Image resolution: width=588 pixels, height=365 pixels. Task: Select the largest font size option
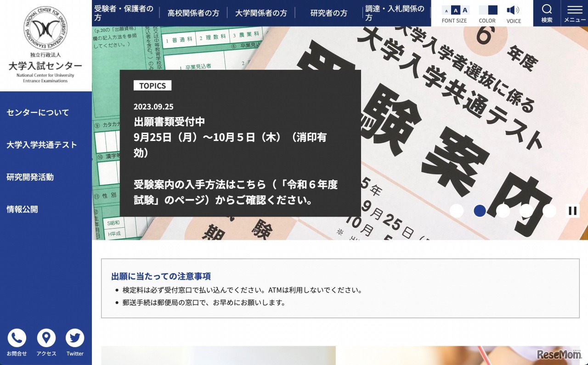click(x=465, y=10)
